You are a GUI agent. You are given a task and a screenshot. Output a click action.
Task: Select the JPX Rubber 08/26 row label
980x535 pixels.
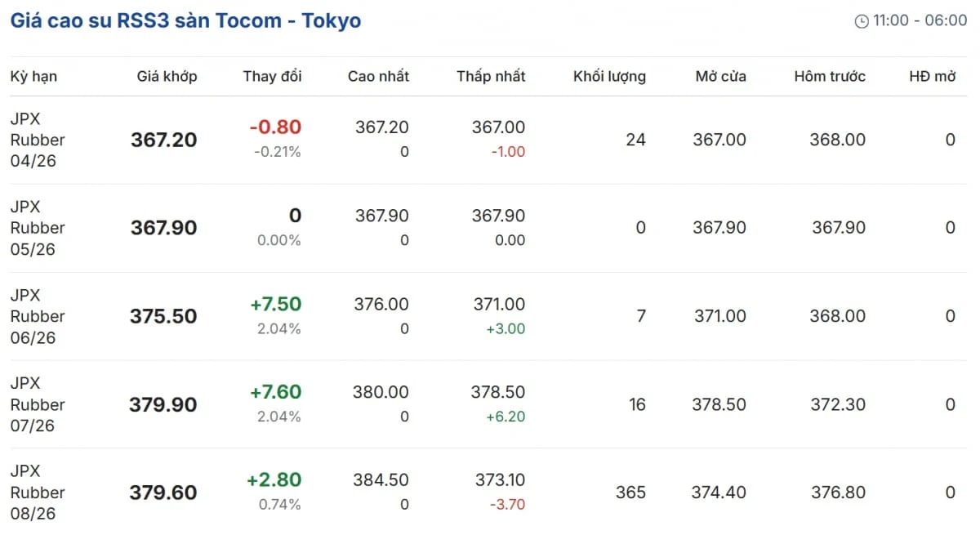coord(38,493)
